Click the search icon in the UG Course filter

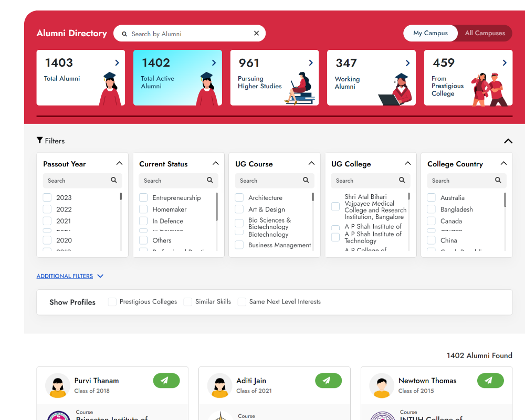[306, 180]
